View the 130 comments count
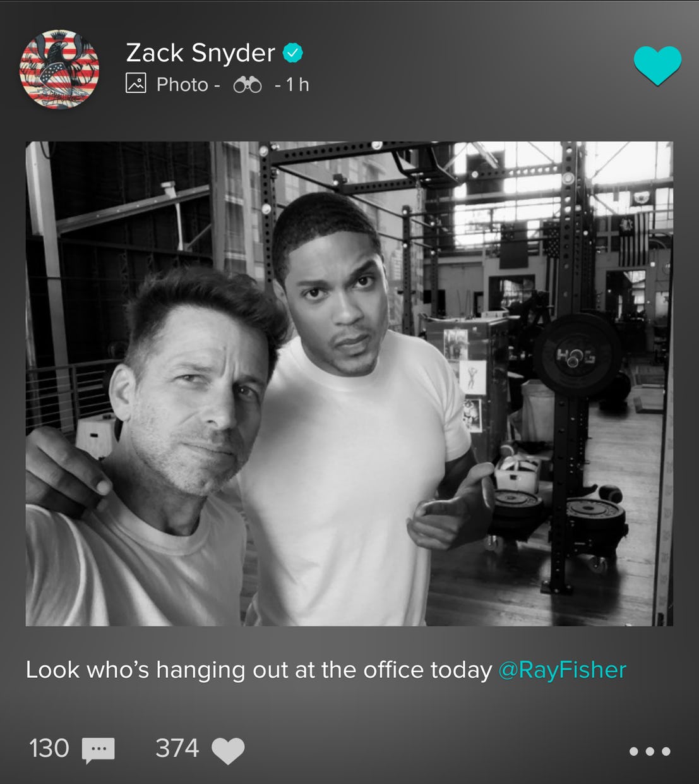 [x=49, y=749]
